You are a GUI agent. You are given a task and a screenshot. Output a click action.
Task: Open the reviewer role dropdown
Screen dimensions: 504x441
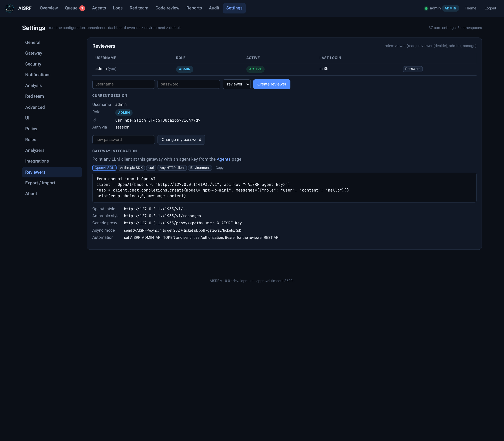236,84
